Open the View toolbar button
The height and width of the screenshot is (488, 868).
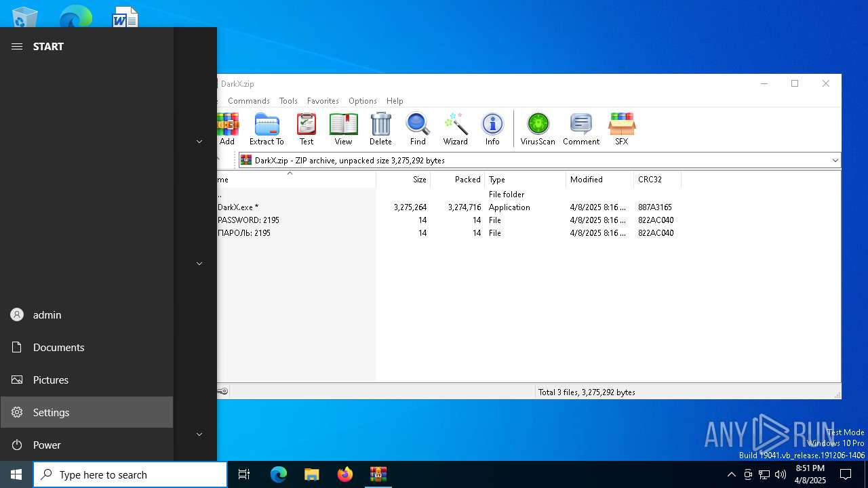pyautogui.click(x=343, y=129)
